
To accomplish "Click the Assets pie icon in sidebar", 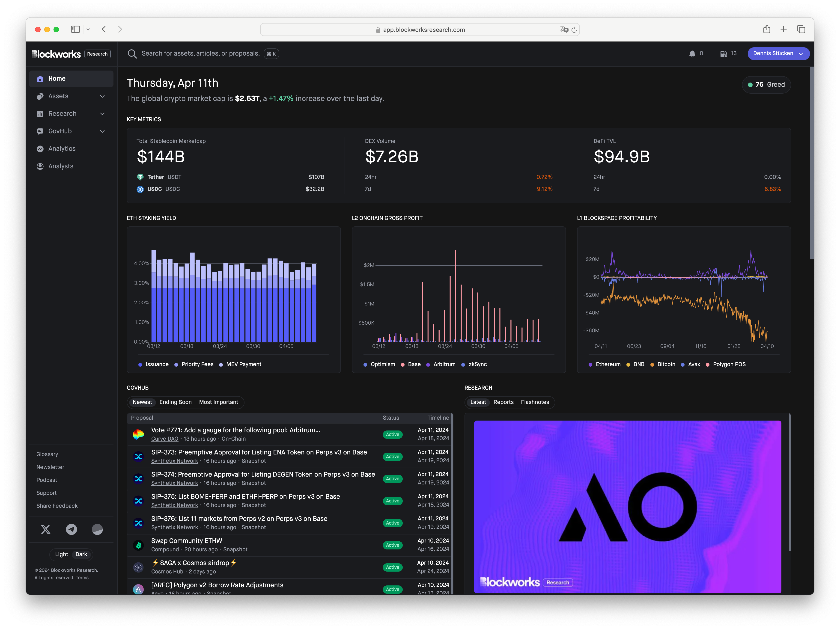I will pos(40,96).
